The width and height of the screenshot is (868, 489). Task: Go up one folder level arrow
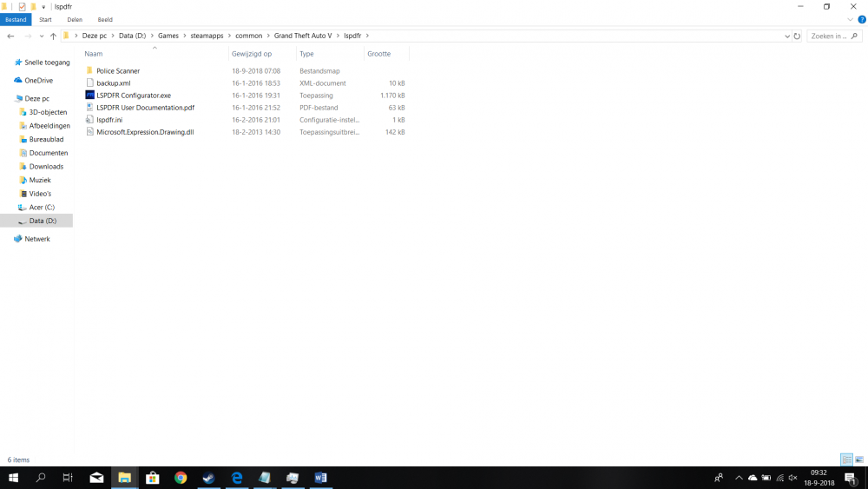[53, 36]
